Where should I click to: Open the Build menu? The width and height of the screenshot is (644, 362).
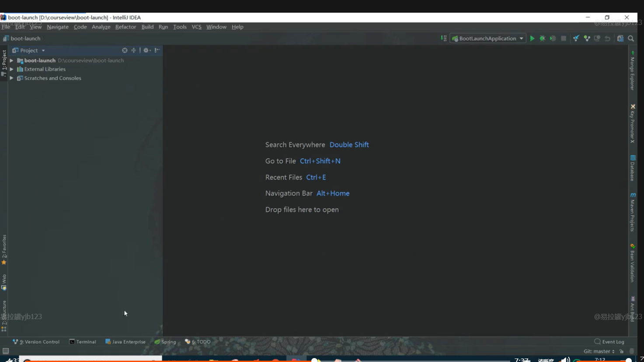147,27
